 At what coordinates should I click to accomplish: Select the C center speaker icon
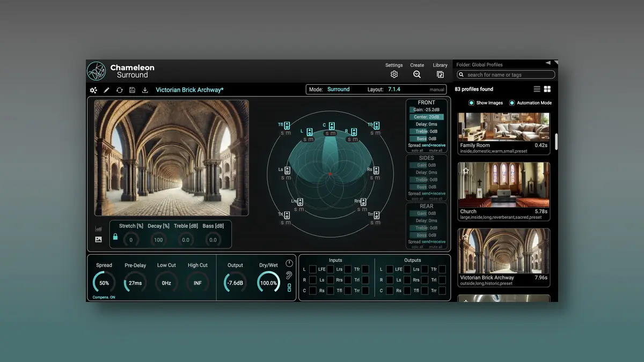coord(332,125)
